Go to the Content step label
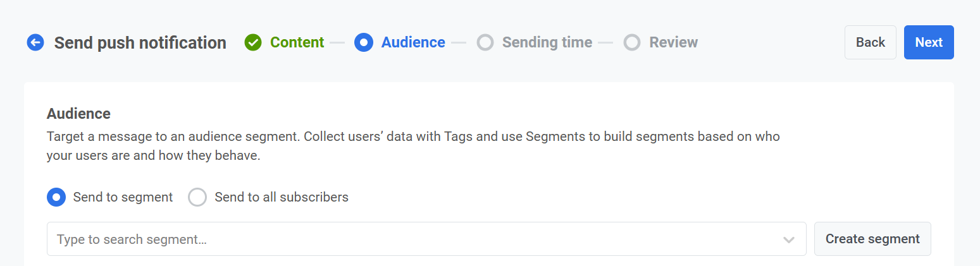The image size is (980, 266). click(297, 42)
